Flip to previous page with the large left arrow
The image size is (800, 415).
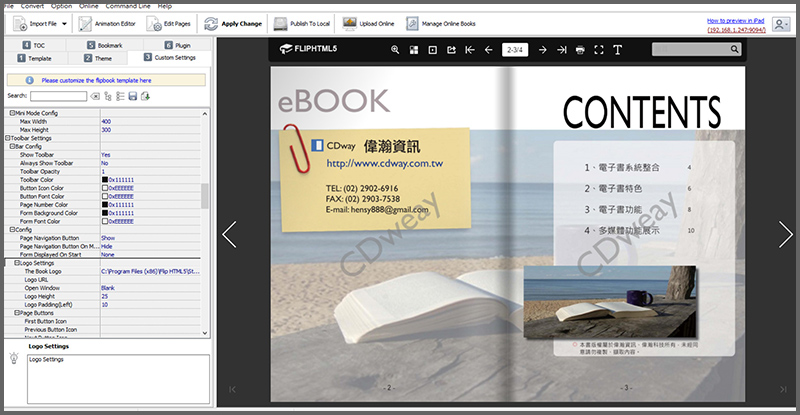[x=230, y=234]
